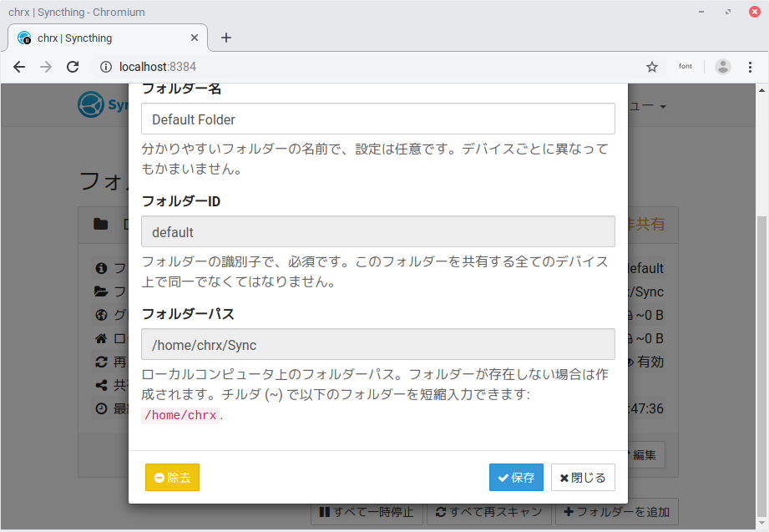Screen dimensions: 769x532
Task: Open the Chromium profile avatar icon
Action: coord(723,67)
